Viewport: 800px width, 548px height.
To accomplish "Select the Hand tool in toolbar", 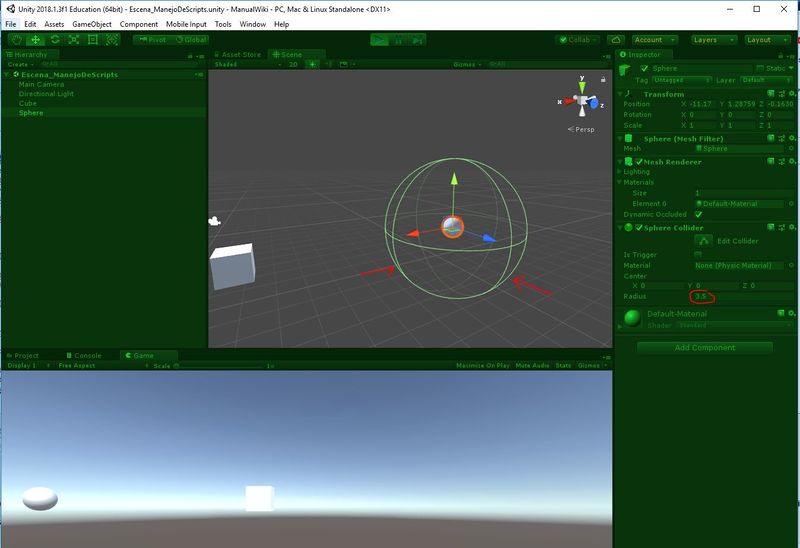I will (16, 40).
